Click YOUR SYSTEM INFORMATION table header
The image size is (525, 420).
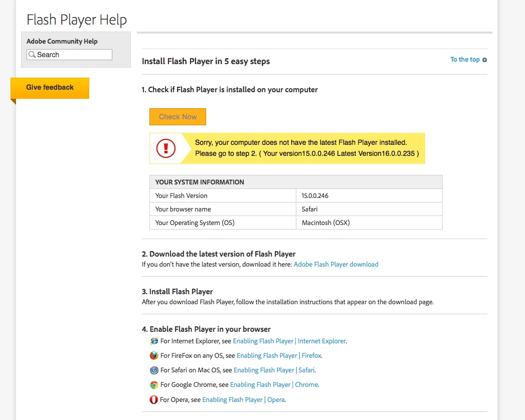296,182
